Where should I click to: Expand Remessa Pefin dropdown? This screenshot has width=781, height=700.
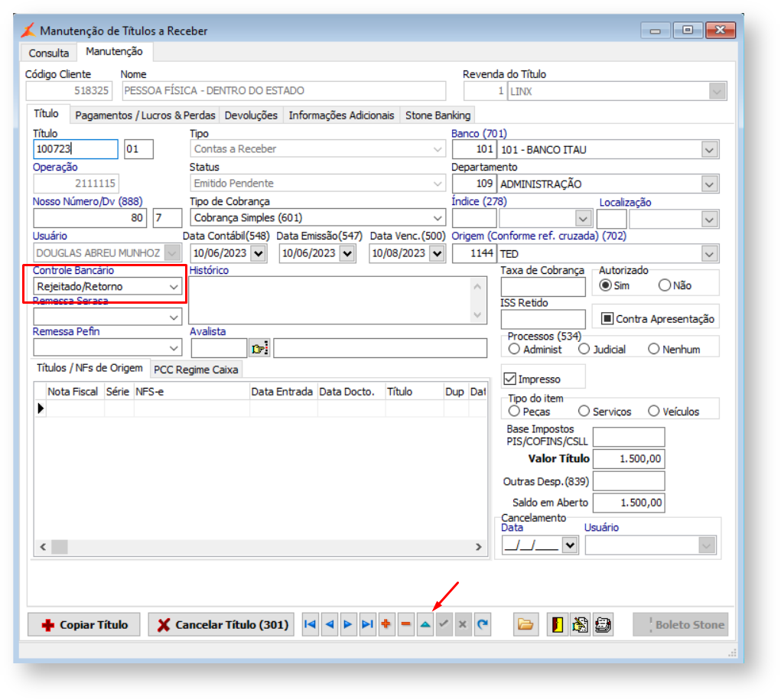pyautogui.click(x=174, y=348)
